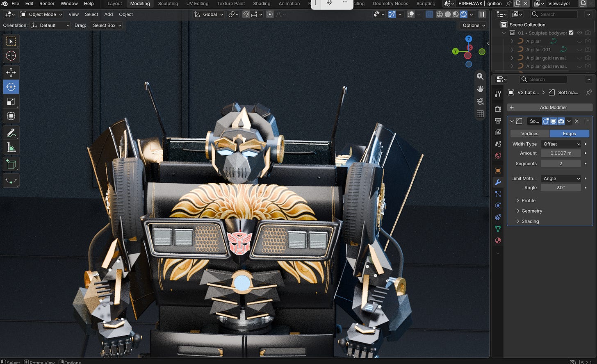Image resolution: width=597 pixels, height=364 pixels.
Task: Open Width Type Offset dropdown
Action: 561,144
